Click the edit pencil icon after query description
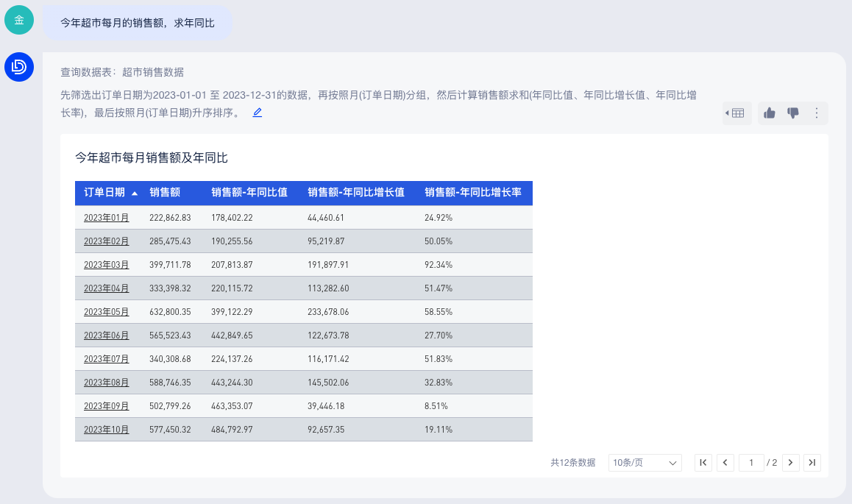This screenshot has height=504, width=852. [257, 113]
